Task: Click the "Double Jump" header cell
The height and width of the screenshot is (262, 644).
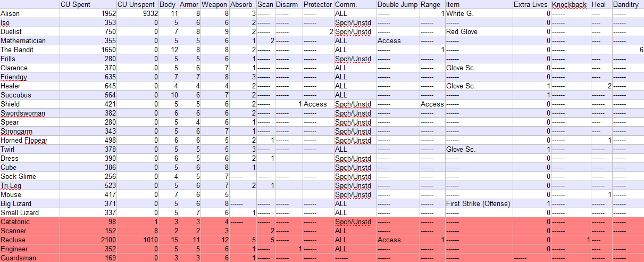Action: (x=398, y=5)
